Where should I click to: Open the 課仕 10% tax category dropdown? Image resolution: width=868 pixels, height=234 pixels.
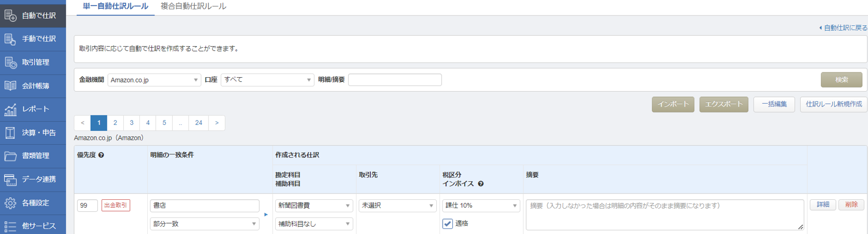click(x=480, y=206)
